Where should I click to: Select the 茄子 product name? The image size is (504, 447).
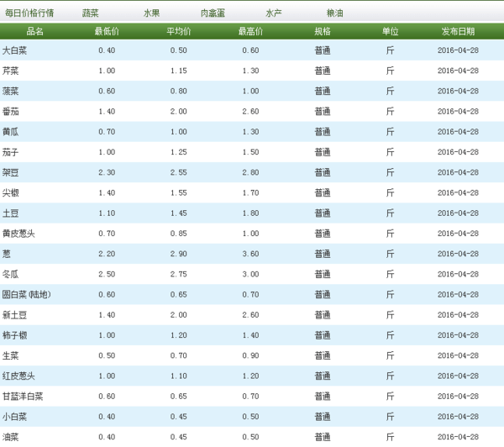coord(10,152)
